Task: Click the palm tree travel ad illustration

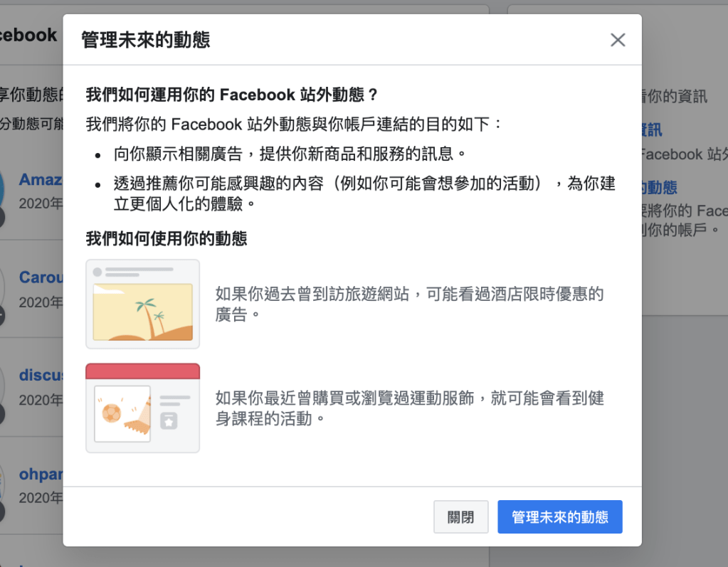Action: click(142, 304)
